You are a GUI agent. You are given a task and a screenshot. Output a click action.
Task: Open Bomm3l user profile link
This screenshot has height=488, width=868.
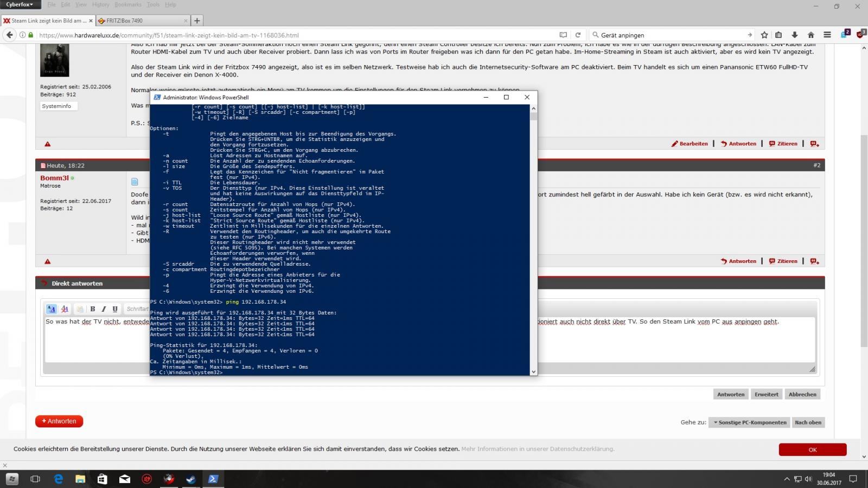click(54, 178)
